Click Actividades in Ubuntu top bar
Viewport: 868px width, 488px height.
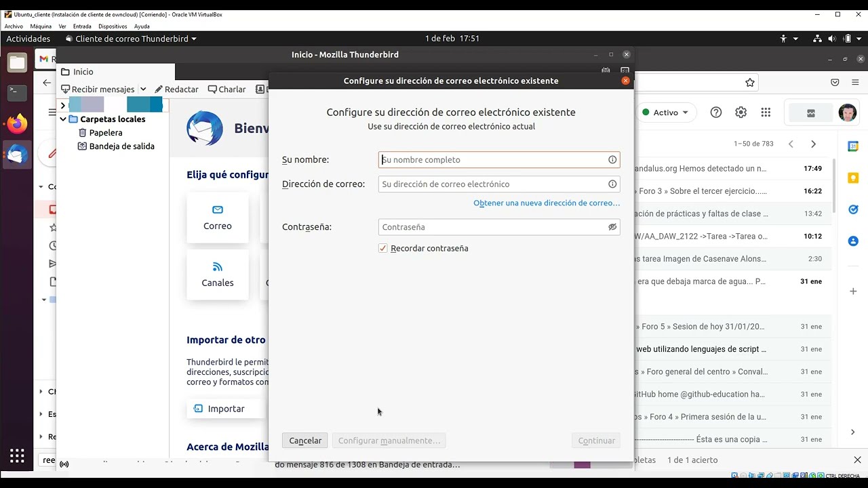[28, 39]
